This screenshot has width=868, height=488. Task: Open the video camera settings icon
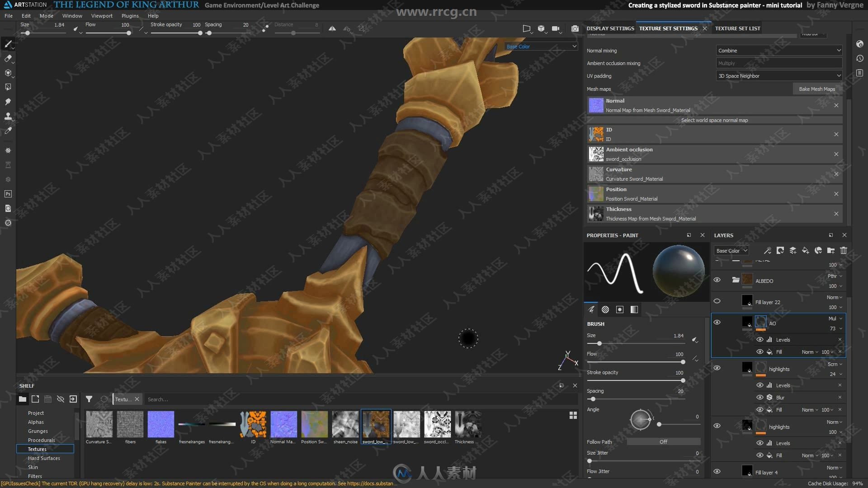(x=556, y=28)
